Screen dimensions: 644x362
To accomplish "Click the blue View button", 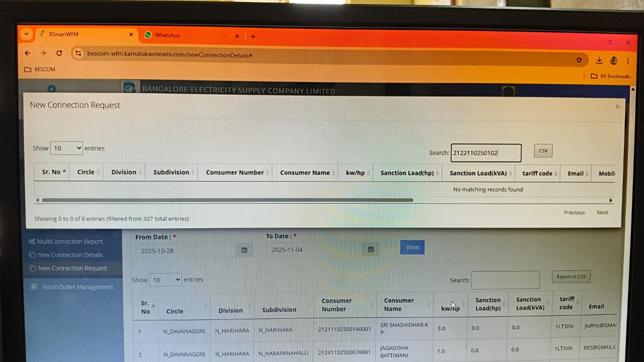I will tap(413, 247).
